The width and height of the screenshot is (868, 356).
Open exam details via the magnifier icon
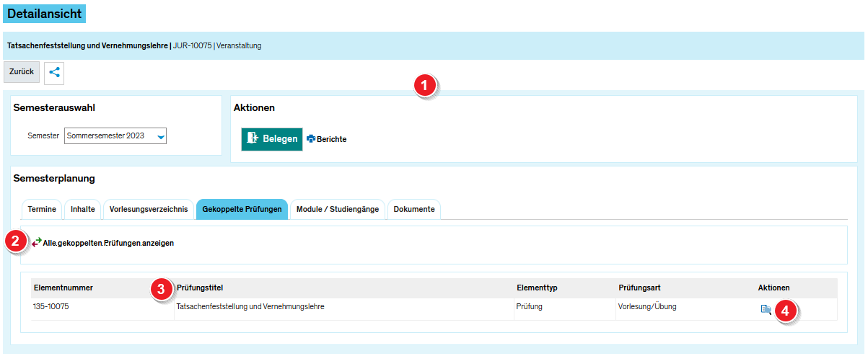[x=766, y=310]
